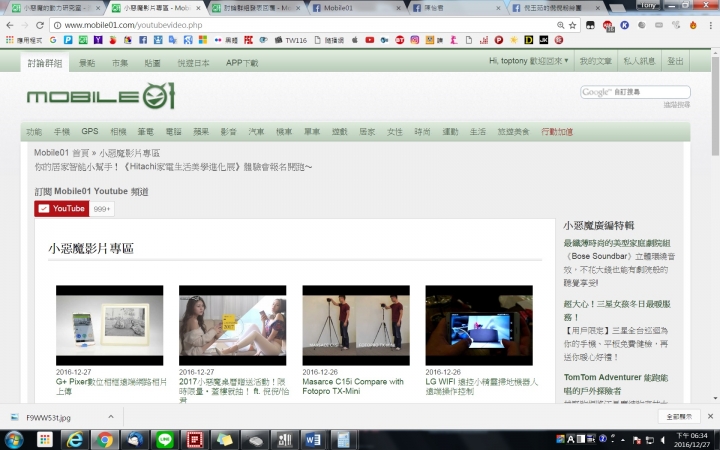This screenshot has width=720, height=450.
Task: Switch to the first Mobile01 browser tab
Action: [56, 8]
